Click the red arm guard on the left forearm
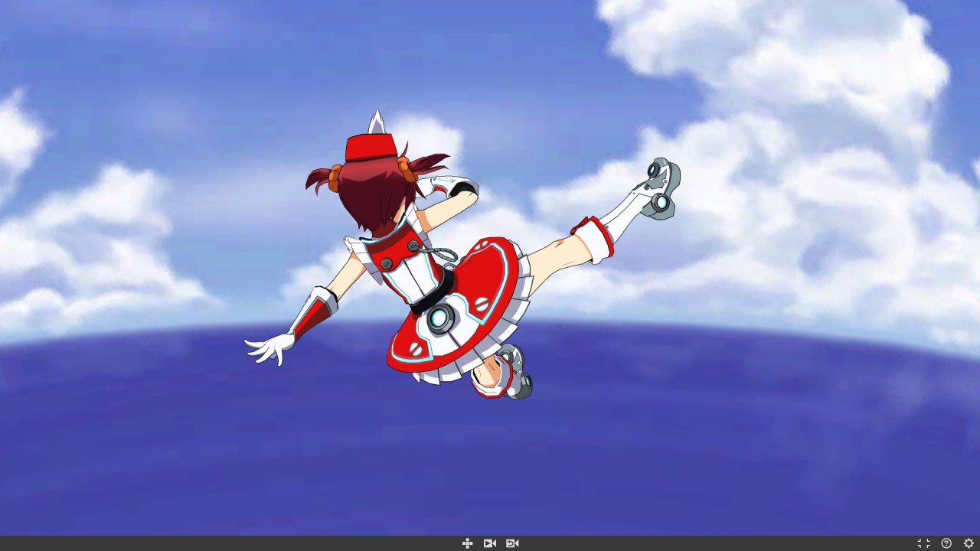The image size is (980, 551). [314, 314]
